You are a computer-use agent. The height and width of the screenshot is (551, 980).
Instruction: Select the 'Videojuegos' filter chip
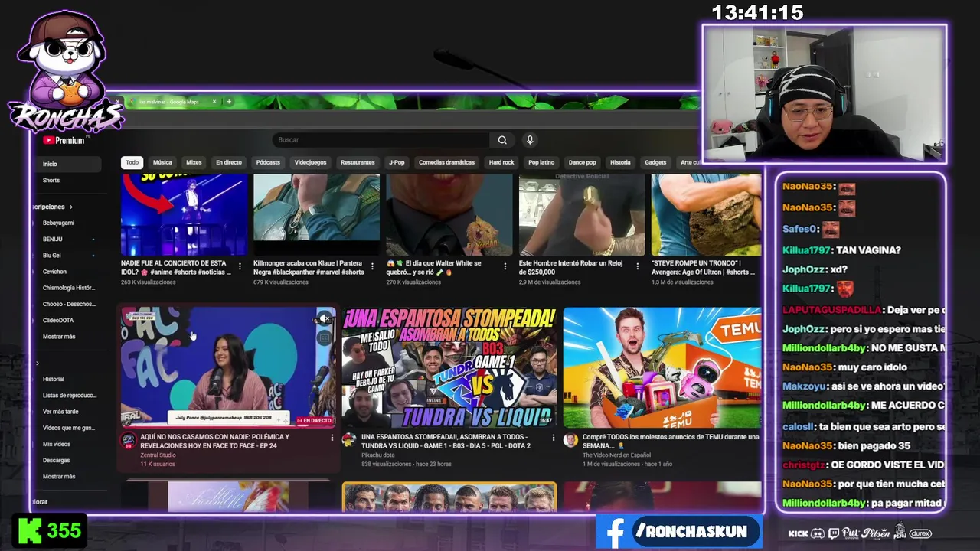coord(310,162)
